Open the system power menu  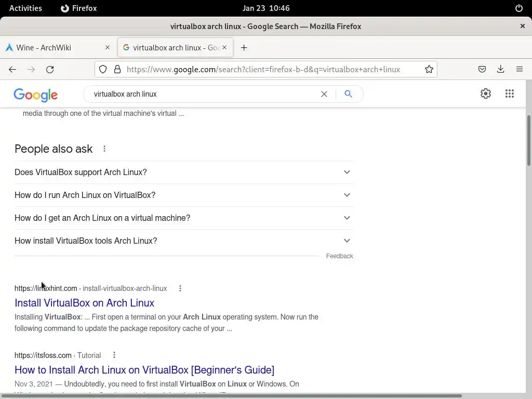pyautogui.click(x=519, y=8)
